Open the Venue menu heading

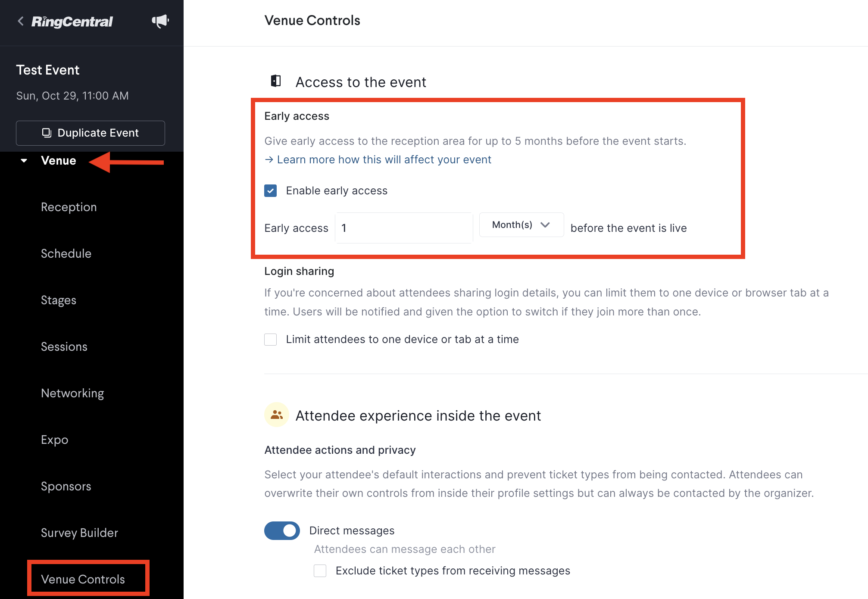pos(59,160)
